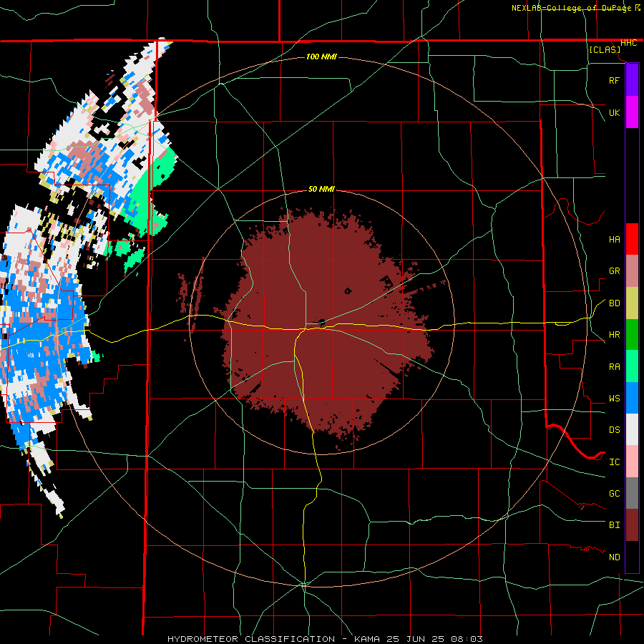Click the HR green legend swatch
Image resolution: width=644 pixels, height=644 pixels.
632,335
